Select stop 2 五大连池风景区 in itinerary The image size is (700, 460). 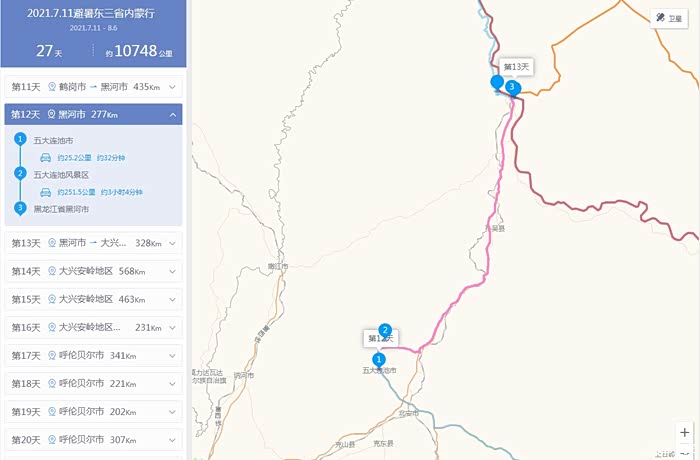pos(61,175)
